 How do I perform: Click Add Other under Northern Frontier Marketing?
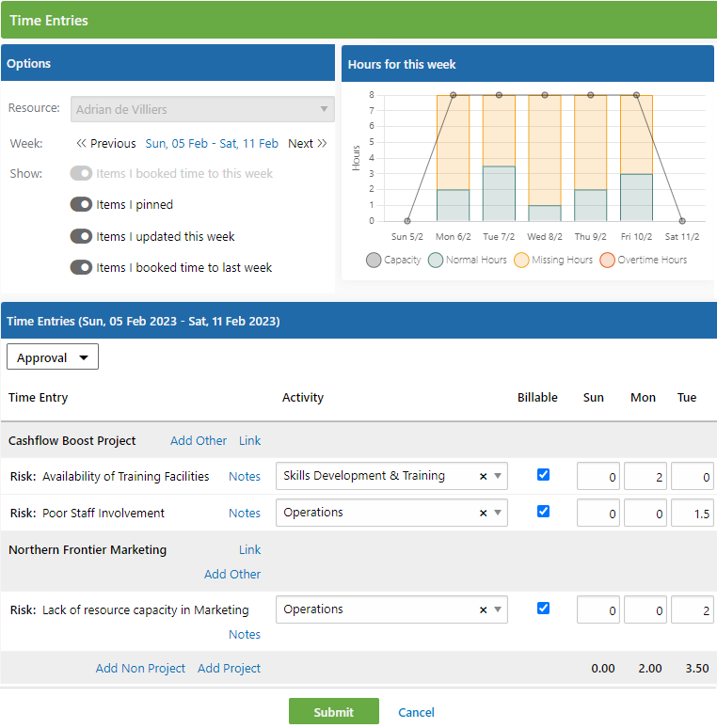[x=232, y=575]
